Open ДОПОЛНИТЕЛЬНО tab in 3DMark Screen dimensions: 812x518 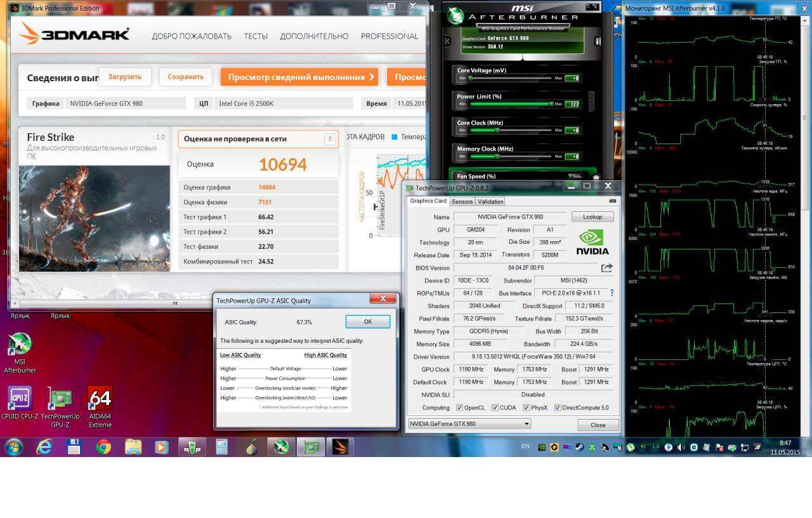pyautogui.click(x=314, y=36)
